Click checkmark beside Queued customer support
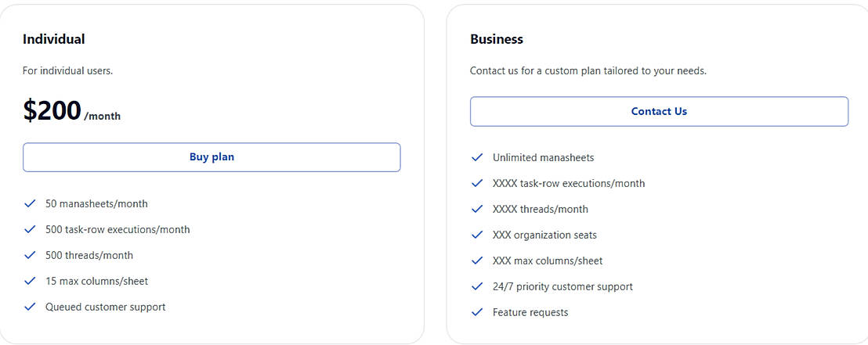The height and width of the screenshot is (345, 868). 30,307
